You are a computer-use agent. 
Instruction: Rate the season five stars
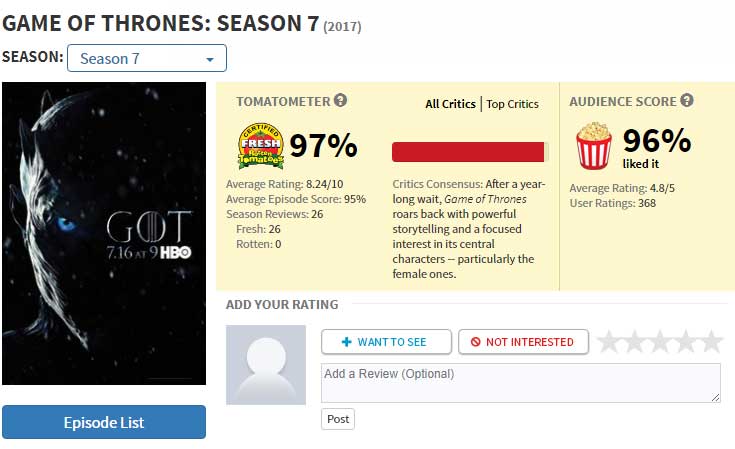point(711,341)
